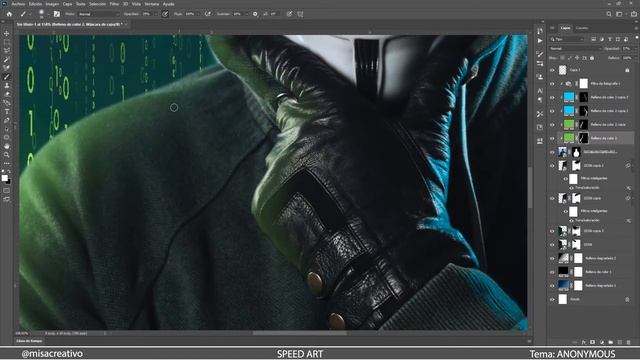Open the Layers panel options menu
Image resolution: width=640 pixels, height=360 pixels.
tap(636, 28)
